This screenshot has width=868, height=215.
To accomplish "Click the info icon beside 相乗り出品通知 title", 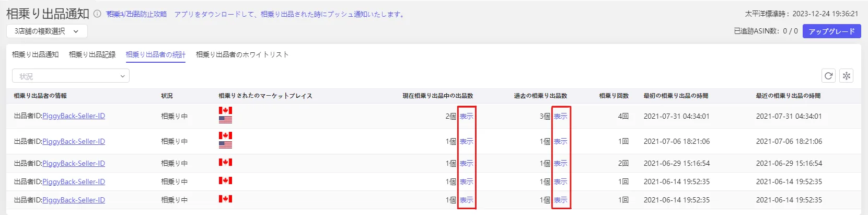I will 97,14.
